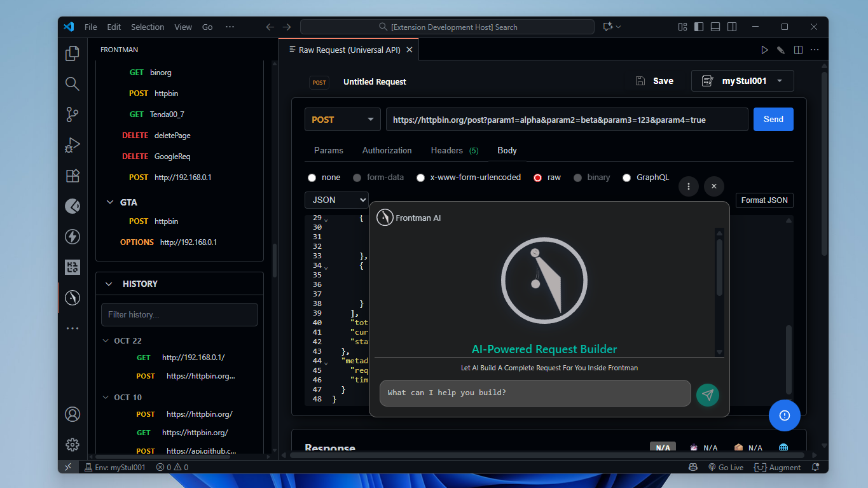Select the GraphQL body type
The image size is (868, 488).
click(626, 178)
